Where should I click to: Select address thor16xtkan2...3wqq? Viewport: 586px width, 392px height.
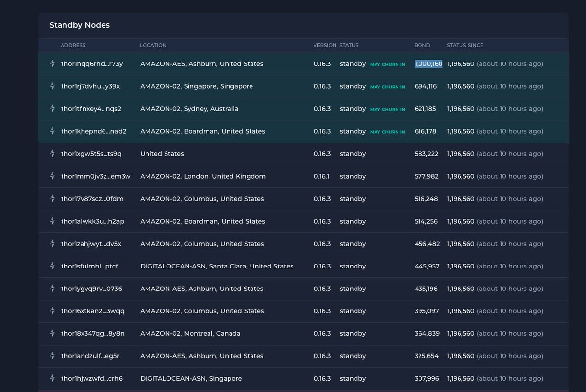coord(93,311)
